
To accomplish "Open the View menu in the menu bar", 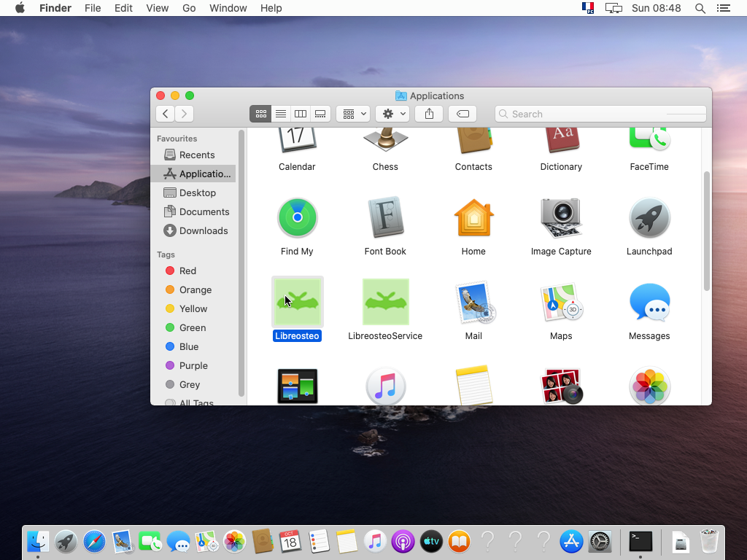I will pyautogui.click(x=158, y=8).
